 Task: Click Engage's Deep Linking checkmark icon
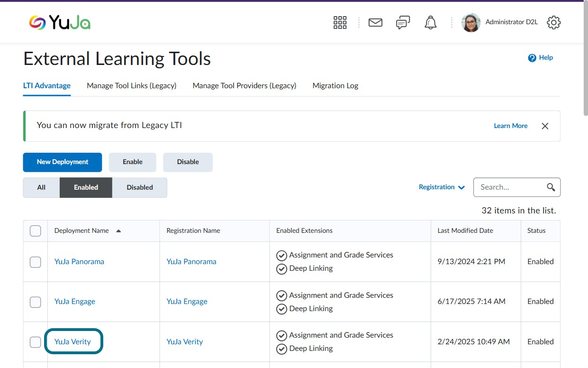pos(281,309)
